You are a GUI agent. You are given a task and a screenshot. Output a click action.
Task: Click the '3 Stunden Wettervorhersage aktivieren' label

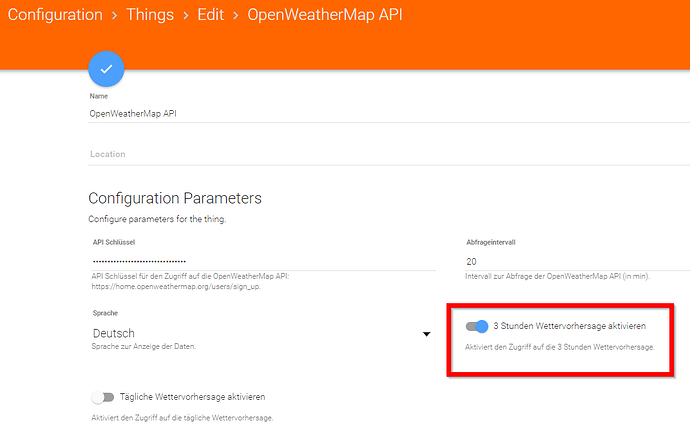569,326
